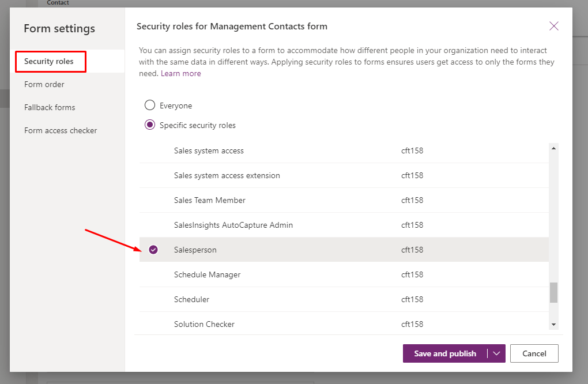The height and width of the screenshot is (384, 588).
Task: Close the Form settings dialog
Action: [x=554, y=26]
